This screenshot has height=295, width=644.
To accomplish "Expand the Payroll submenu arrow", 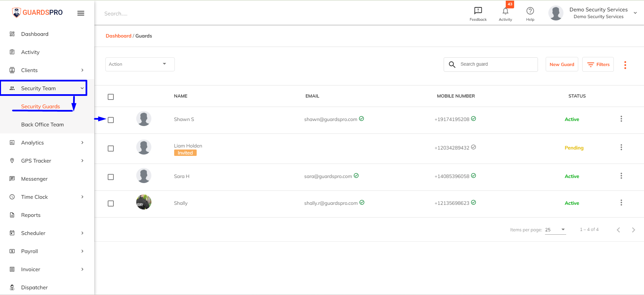I will click(x=82, y=251).
